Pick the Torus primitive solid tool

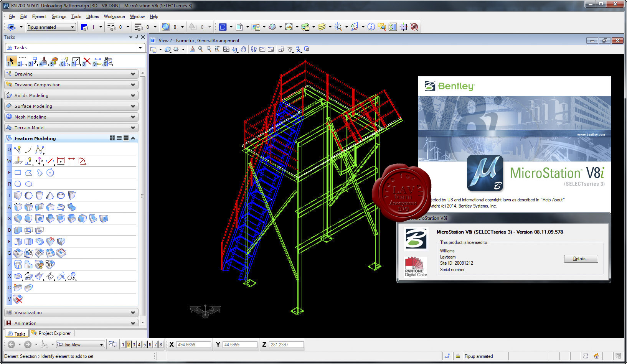[61, 195]
